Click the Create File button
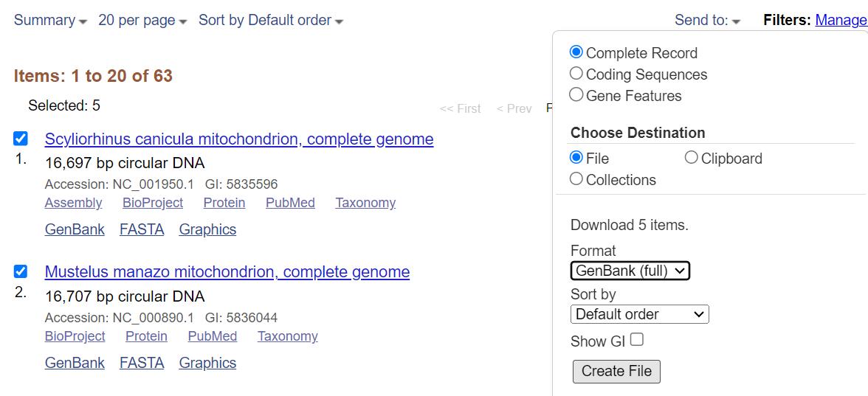This screenshot has width=868, height=396. (x=616, y=371)
